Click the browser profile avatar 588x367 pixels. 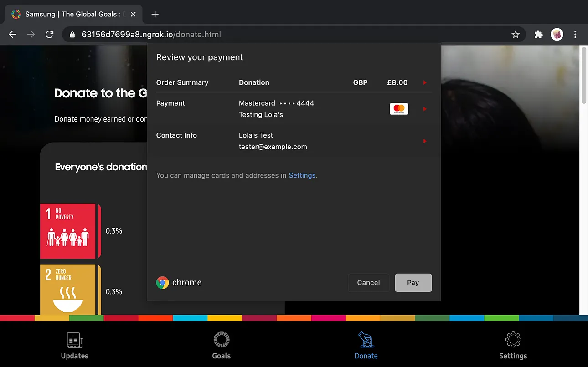(x=557, y=34)
